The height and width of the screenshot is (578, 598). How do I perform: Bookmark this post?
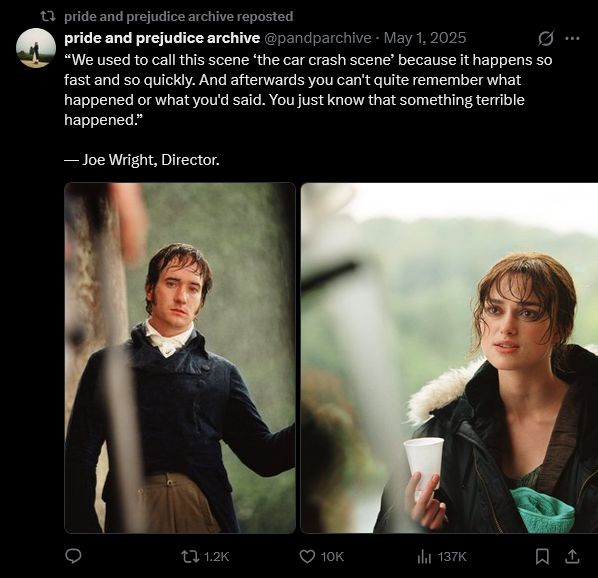click(542, 557)
